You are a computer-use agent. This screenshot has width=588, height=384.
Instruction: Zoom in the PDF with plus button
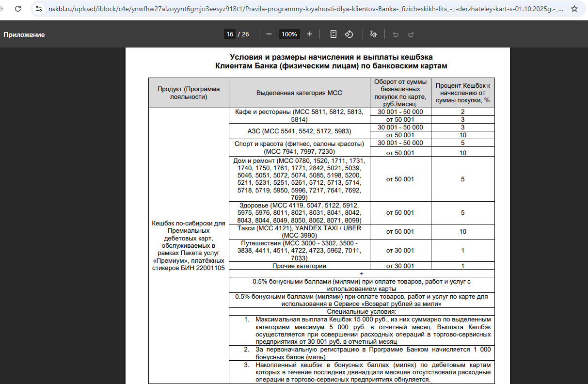click(310, 34)
